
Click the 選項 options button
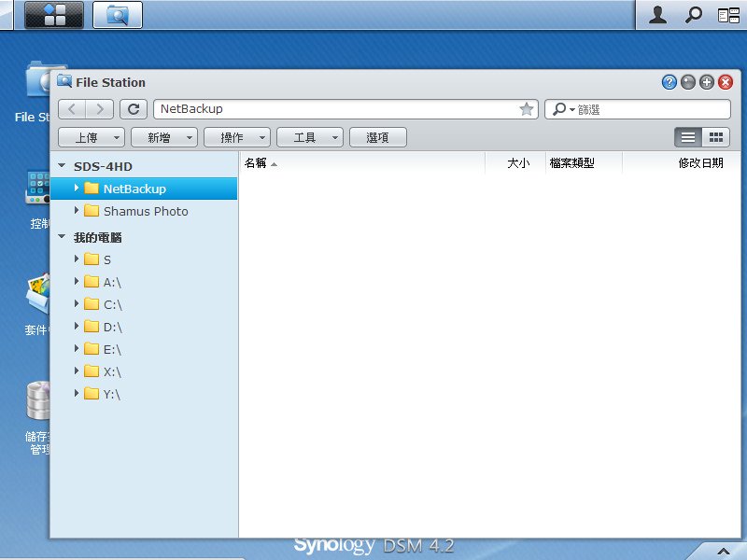pyautogui.click(x=378, y=137)
